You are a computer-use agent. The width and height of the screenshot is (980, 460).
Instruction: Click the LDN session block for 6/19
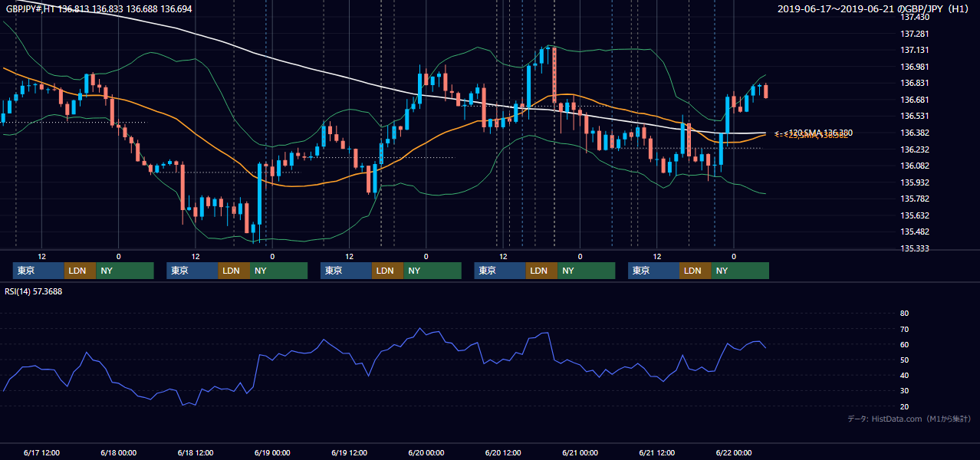387,271
